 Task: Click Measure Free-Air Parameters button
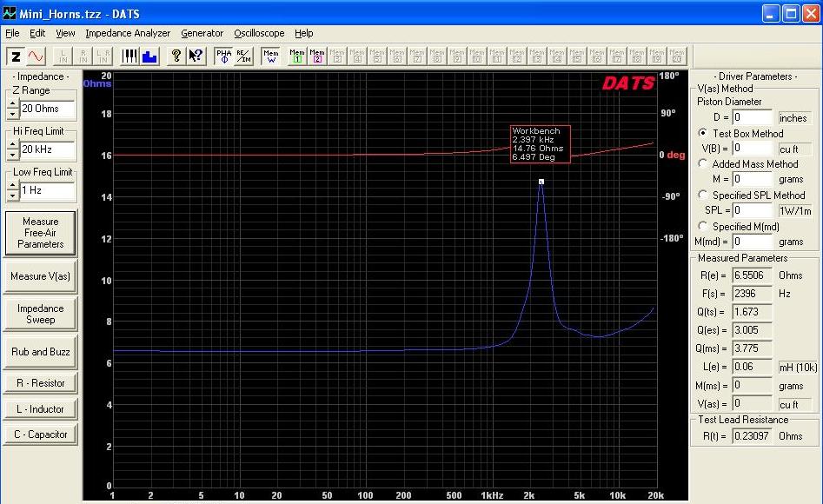coord(41,233)
